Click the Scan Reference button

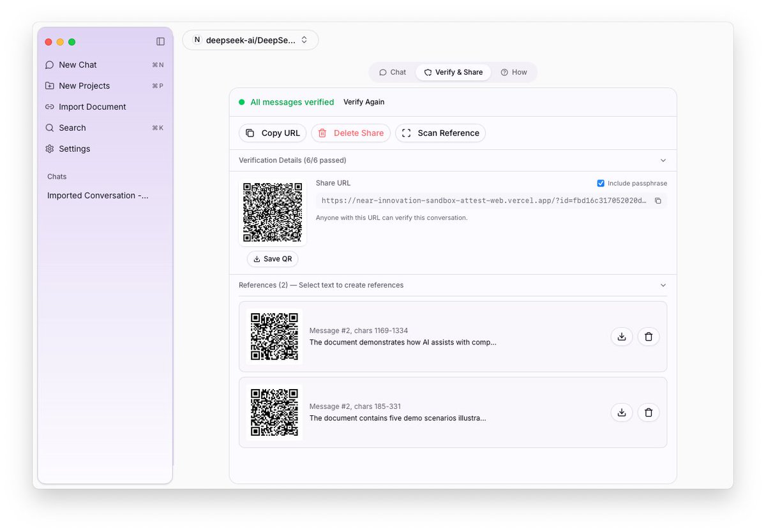(440, 133)
